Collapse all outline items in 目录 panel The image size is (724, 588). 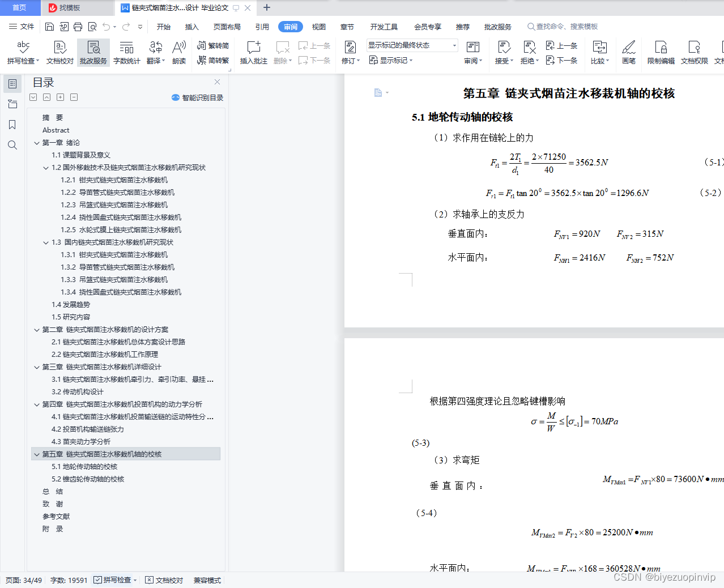point(73,97)
